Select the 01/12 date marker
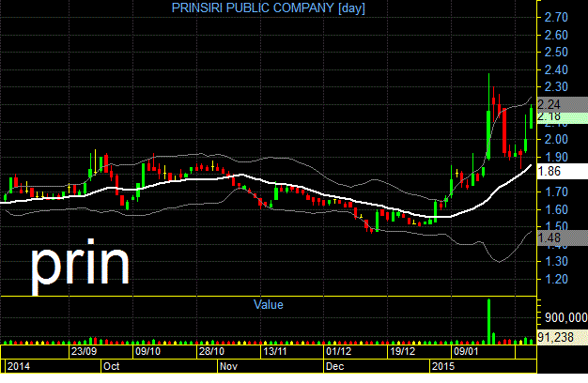Screen dimensions: 588x383 tap(339, 351)
